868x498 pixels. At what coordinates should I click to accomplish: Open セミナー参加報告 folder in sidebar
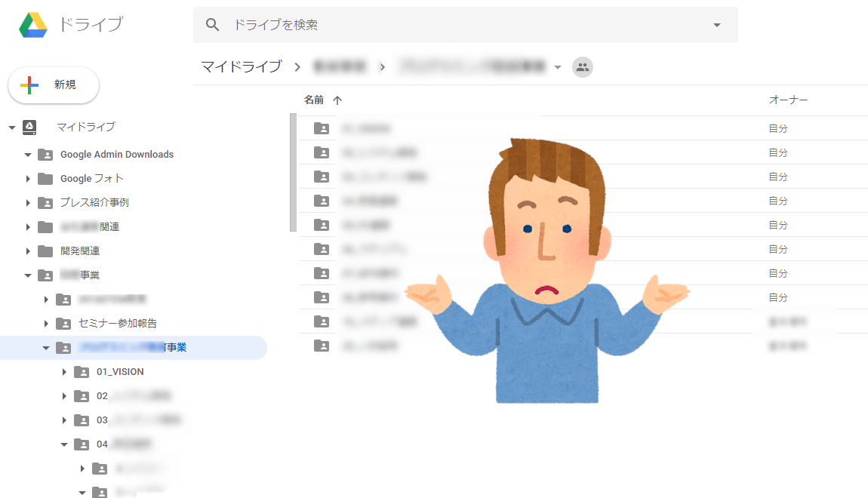[118, 323]
